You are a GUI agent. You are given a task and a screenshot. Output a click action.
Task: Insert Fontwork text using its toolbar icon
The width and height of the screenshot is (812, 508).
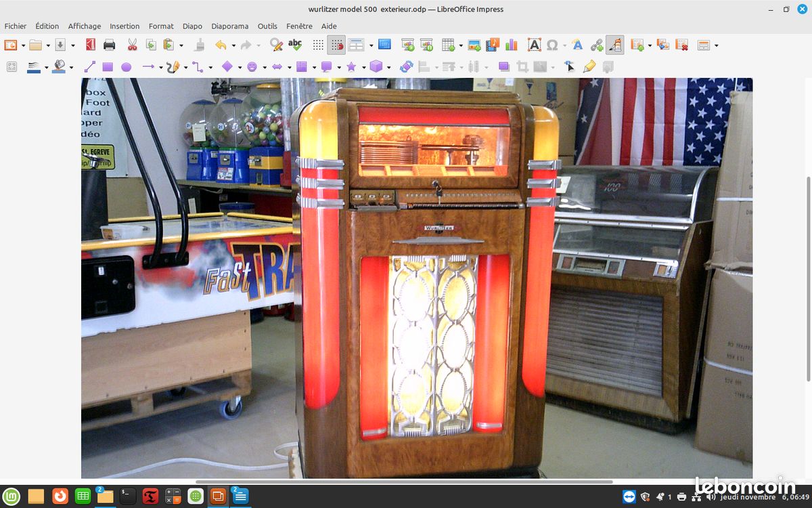click(x=577, y=45)
